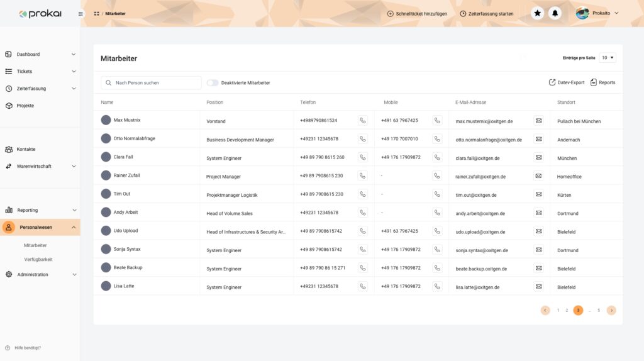Click Schnellticket hinzufügen button
This screenshot has height=361, width=644.
click(417, 13)
